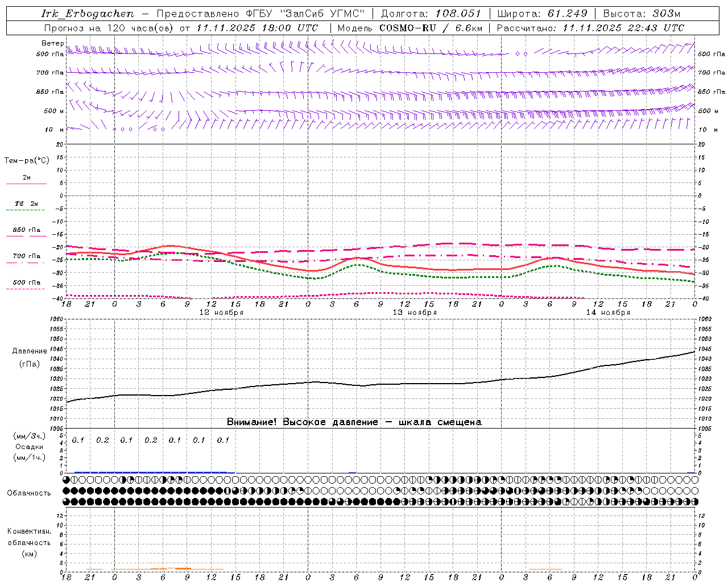Click the 12 ноября date label
Screen dimensions: 728x582
[221, 313]
